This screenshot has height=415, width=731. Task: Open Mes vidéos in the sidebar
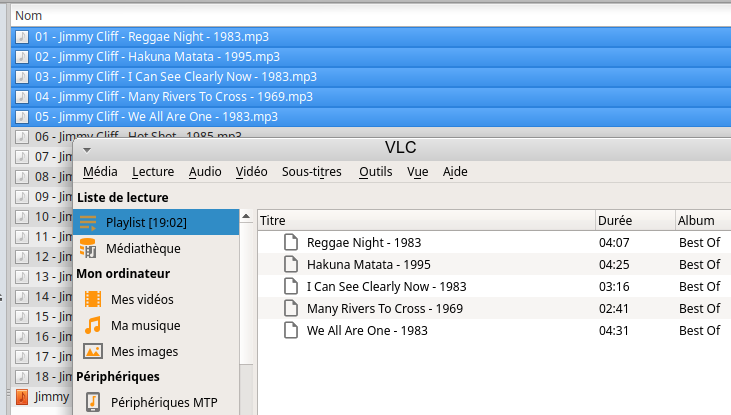[142, 299]
